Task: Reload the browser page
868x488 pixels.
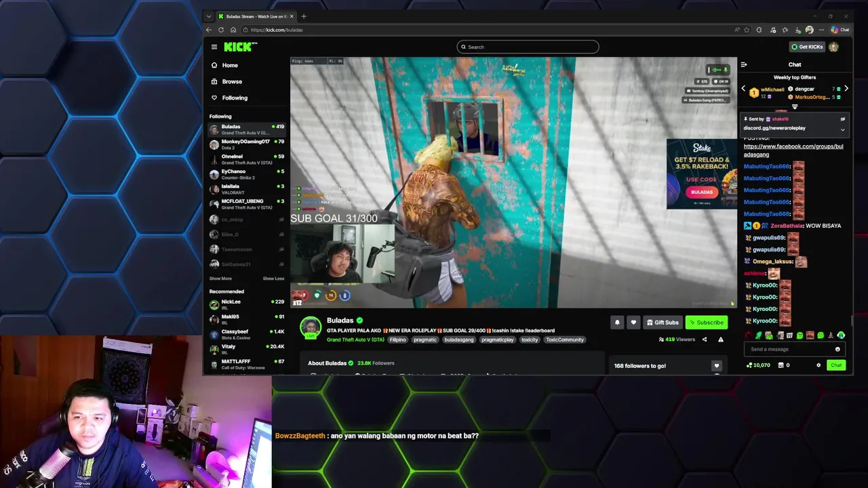Action: tap(221, 30)
